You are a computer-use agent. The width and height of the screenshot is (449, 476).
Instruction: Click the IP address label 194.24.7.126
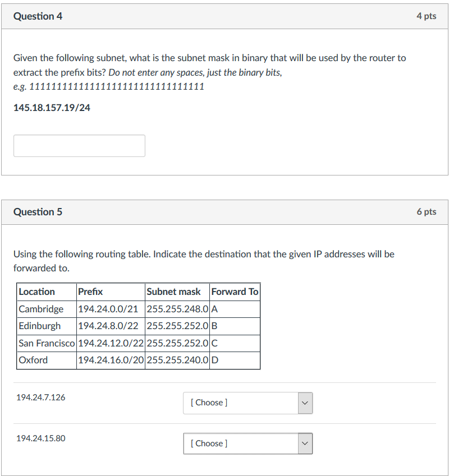[x=41, y=398]
